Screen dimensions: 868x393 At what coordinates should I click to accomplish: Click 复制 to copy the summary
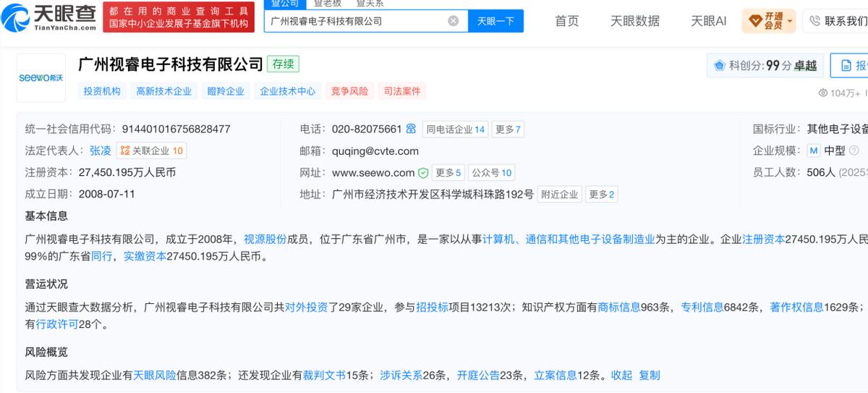(650, 375)
